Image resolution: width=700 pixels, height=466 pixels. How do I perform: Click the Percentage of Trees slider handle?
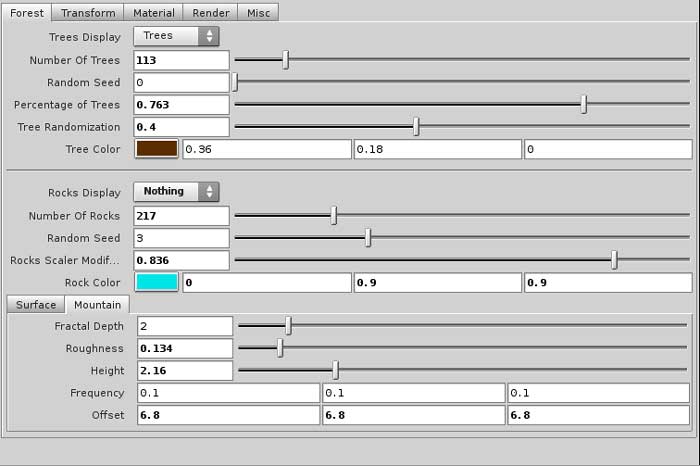(x=584, y=104)
